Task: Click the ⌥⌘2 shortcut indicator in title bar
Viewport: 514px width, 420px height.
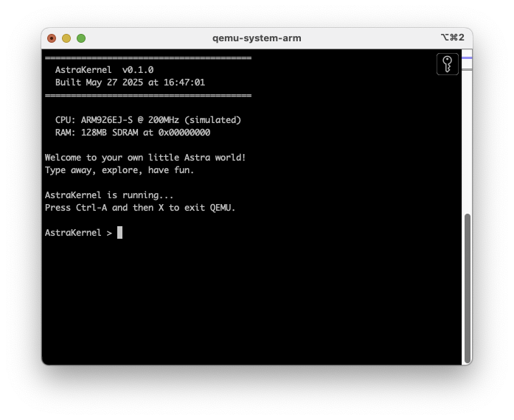Action: click(x=452, y=38)
